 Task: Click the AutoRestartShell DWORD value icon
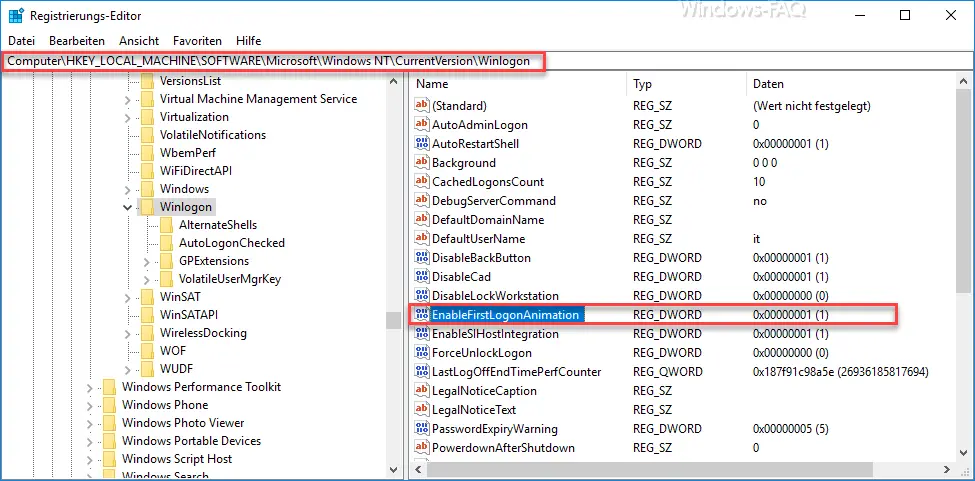tap(422, 144)
